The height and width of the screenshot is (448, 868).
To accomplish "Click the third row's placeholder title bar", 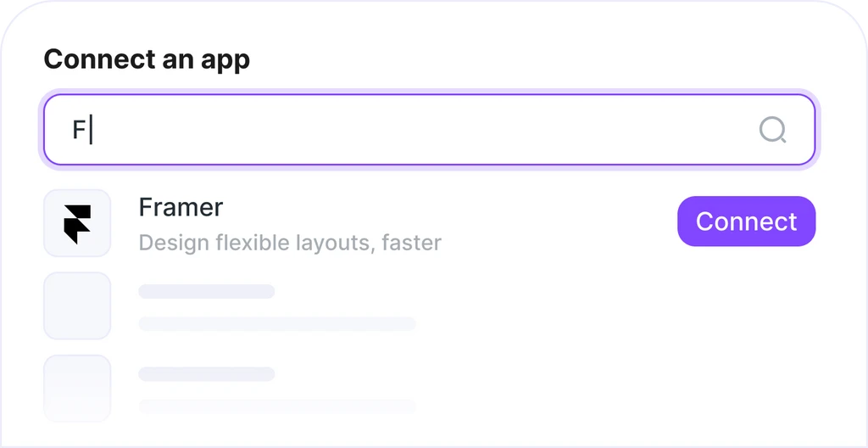I will [207, 374].
